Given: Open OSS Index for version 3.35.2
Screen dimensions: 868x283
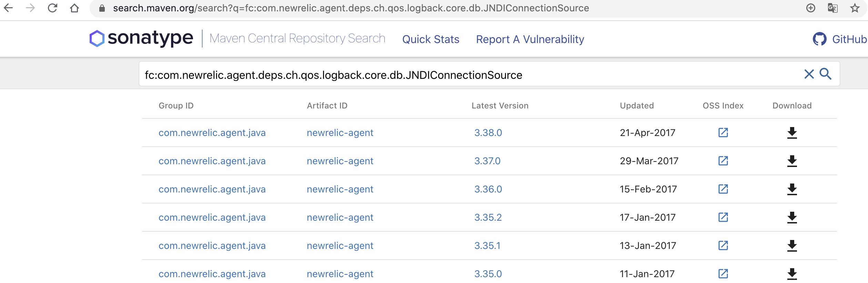Looking at the screenshot, I should coord(723,217).
